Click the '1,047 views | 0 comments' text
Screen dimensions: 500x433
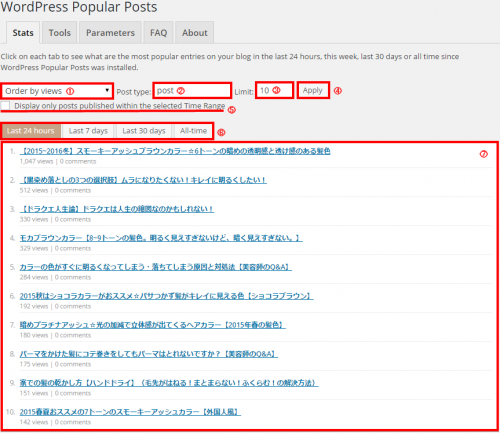[x=58, y=162]
